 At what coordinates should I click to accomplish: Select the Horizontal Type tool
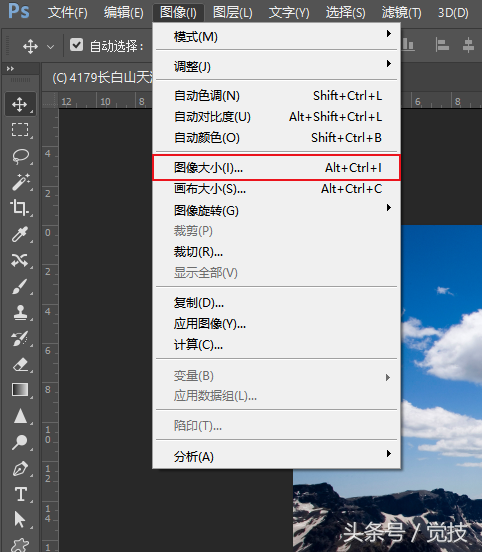point(20,494)
